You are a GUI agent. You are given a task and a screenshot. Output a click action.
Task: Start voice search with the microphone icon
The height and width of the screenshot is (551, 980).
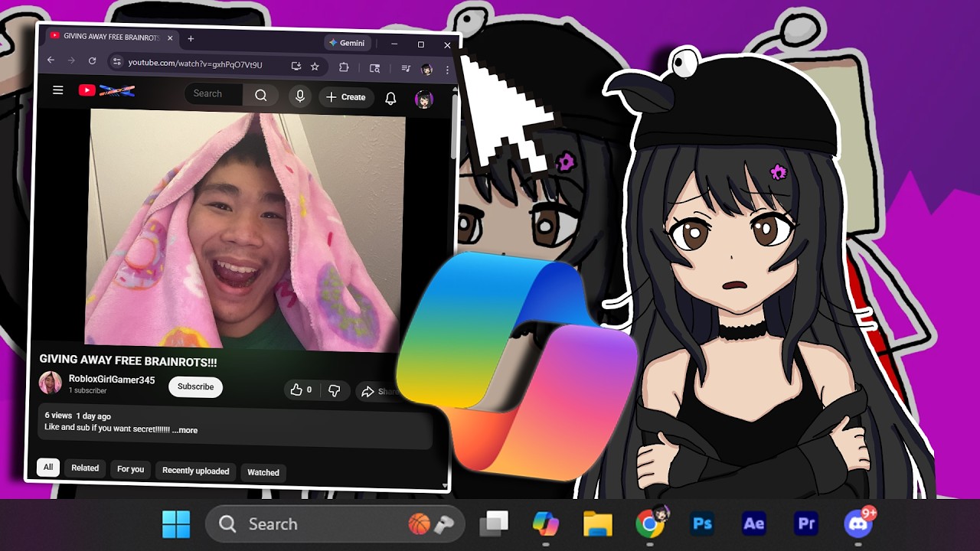point(299,96)
